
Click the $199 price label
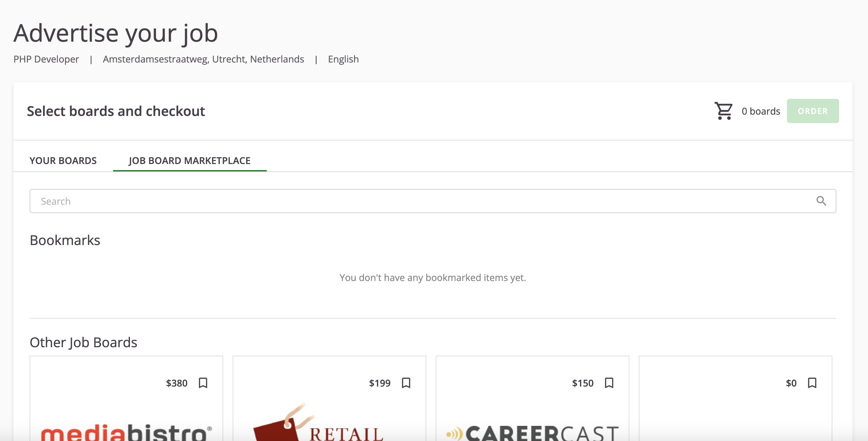(x=380, y=383)
